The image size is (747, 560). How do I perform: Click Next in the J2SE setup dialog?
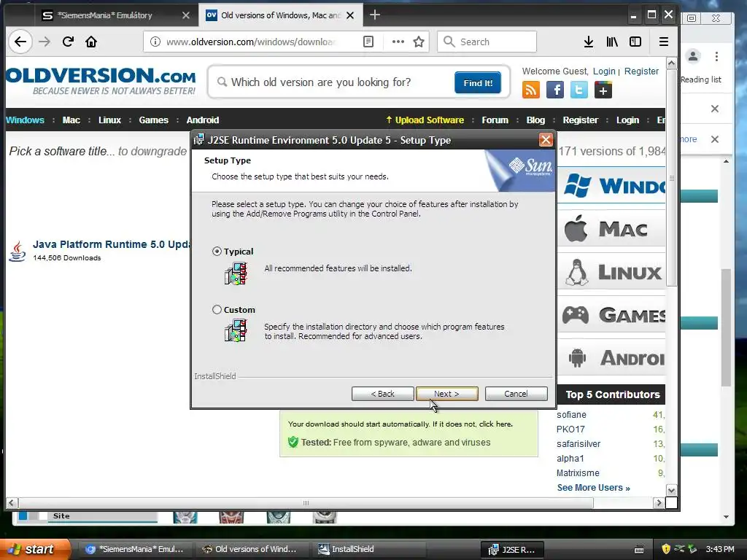[x=446, y=394]
